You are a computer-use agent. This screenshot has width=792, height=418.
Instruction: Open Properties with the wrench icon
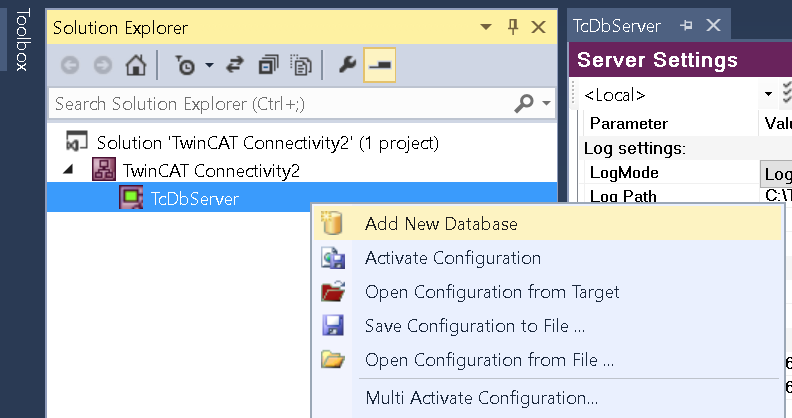[347, 65]
